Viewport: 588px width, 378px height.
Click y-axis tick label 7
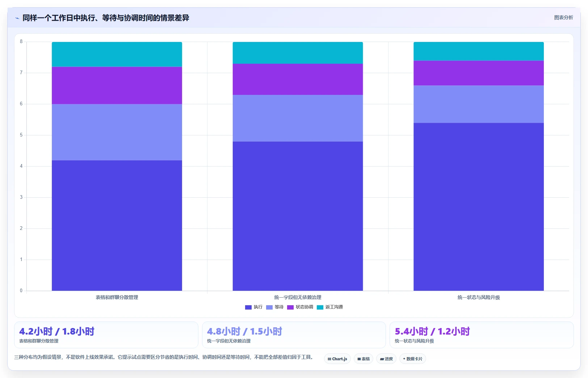(x=21, y=73)
